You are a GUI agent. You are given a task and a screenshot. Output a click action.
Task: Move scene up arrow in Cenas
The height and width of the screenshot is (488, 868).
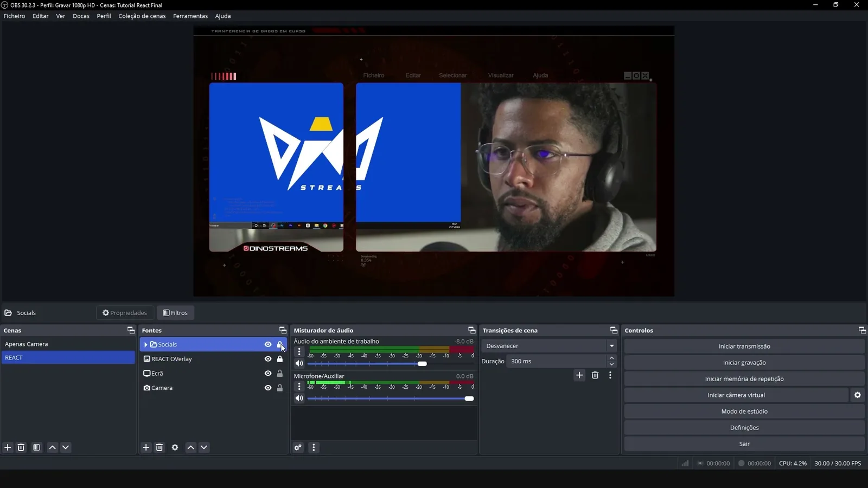coord(53,447)
